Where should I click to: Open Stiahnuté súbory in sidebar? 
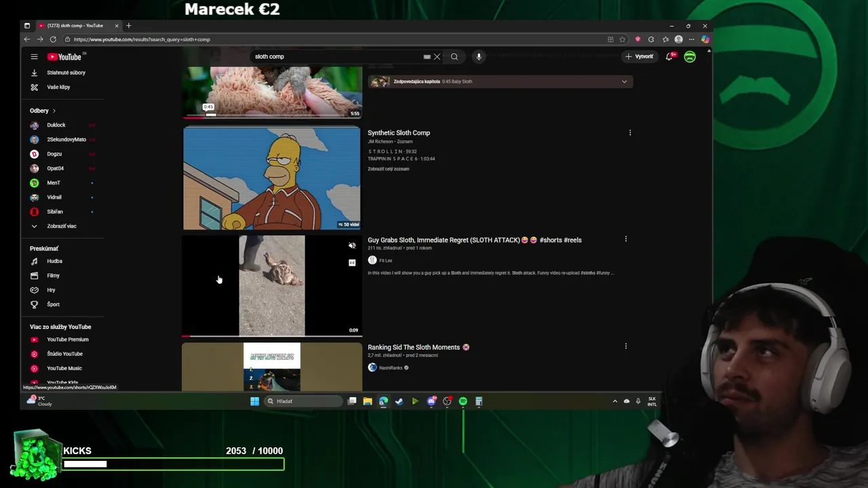click(x=66, y=73)
